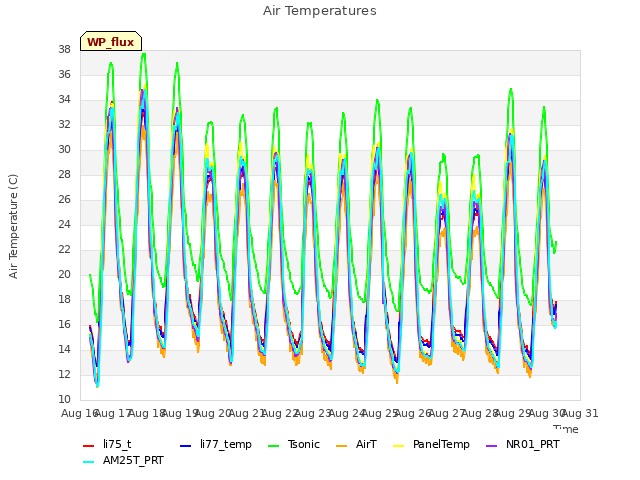Viewport: 640px width, 480px height.
Task: Click the Air Temperature (C) axis label
Action: pos(13,226)
